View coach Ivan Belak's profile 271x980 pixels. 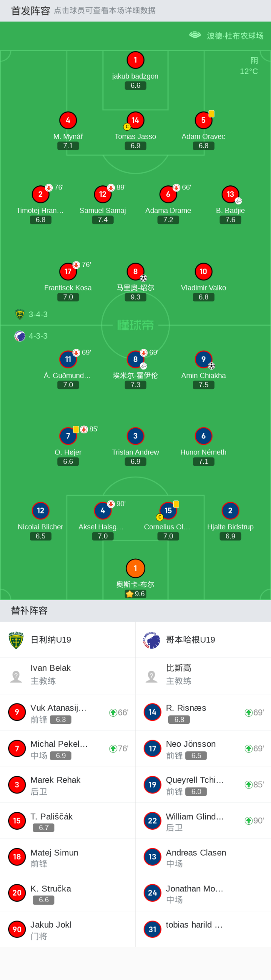pos(68,676)
